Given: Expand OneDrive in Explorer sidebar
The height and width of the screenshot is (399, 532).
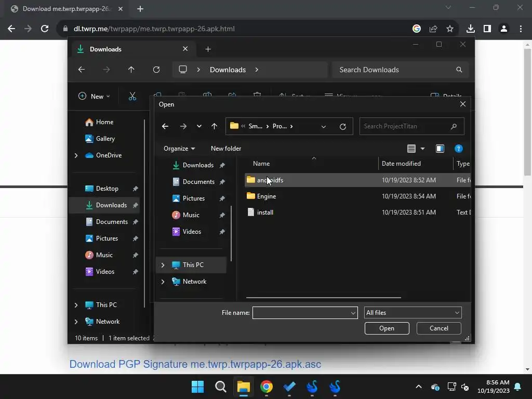Looking at the screenshot, I should click(x=76, y=155).
